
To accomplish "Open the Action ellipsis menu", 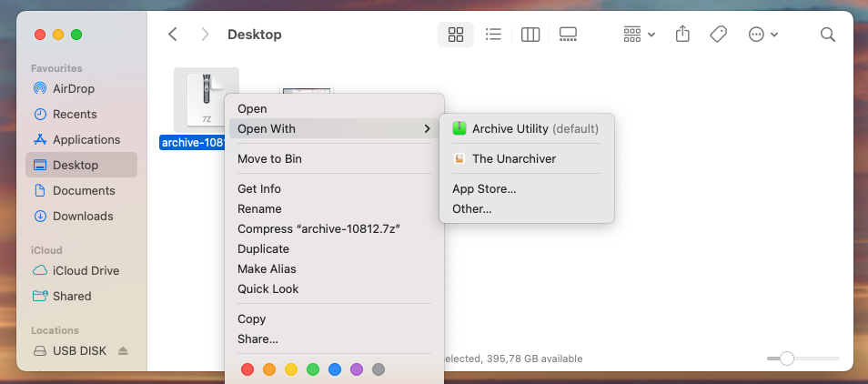I will 762,35.
